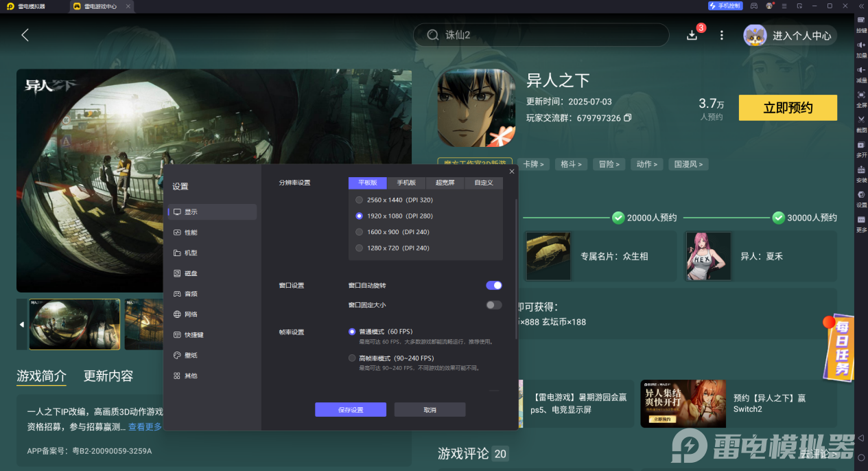The height and width of the screenshot is (471, 868).
Task: Toggle 窗口固定大小 fixed size switch
Action: 494,305
